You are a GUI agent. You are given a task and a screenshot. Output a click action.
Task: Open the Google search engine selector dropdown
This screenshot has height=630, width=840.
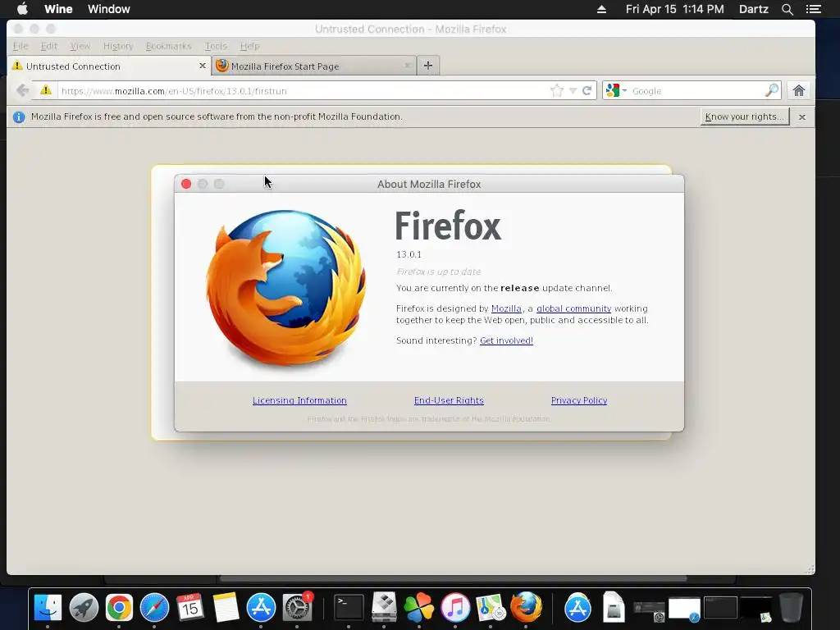tap(616, 90)
